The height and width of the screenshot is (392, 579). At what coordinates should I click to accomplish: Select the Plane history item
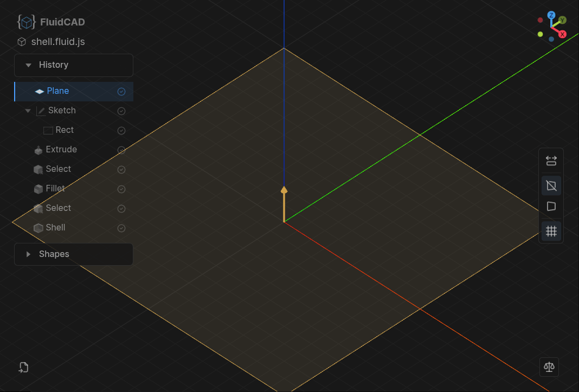point(74,91)
